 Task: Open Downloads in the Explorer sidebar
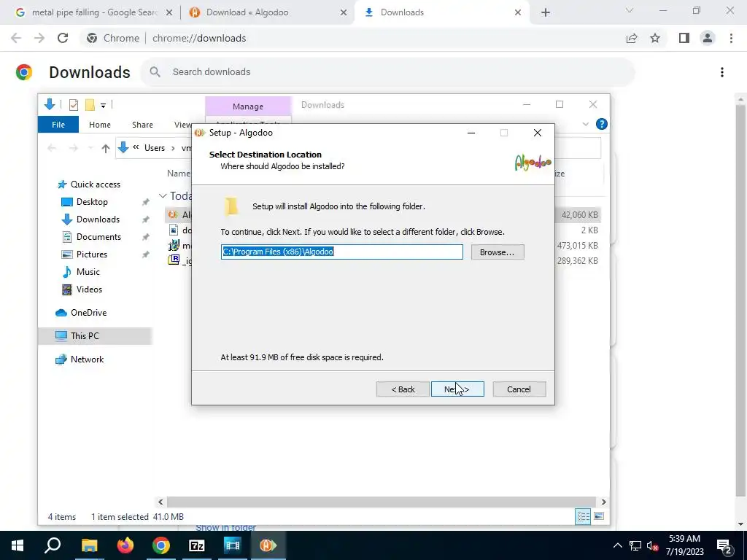(98, 219)
